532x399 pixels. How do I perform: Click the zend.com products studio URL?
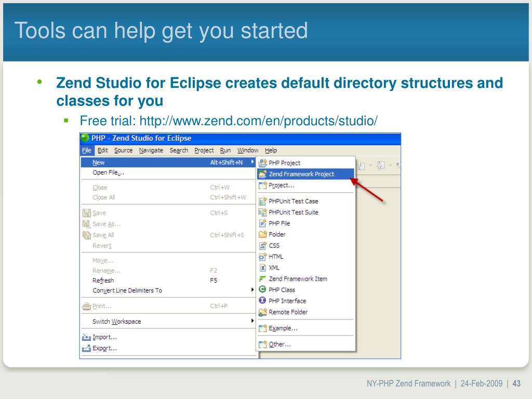click(x=259, y=121)
